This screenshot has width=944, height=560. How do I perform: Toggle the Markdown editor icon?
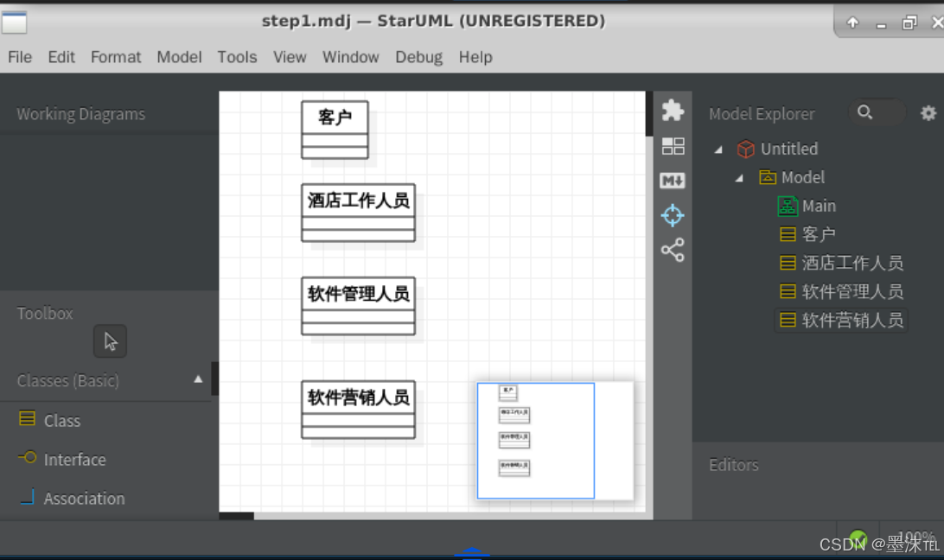click(x=673, y=180)
